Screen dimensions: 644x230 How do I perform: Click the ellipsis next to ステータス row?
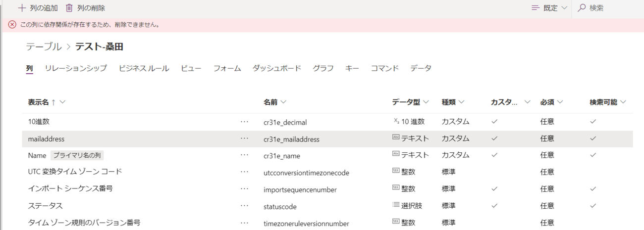[x=244, y=205]
